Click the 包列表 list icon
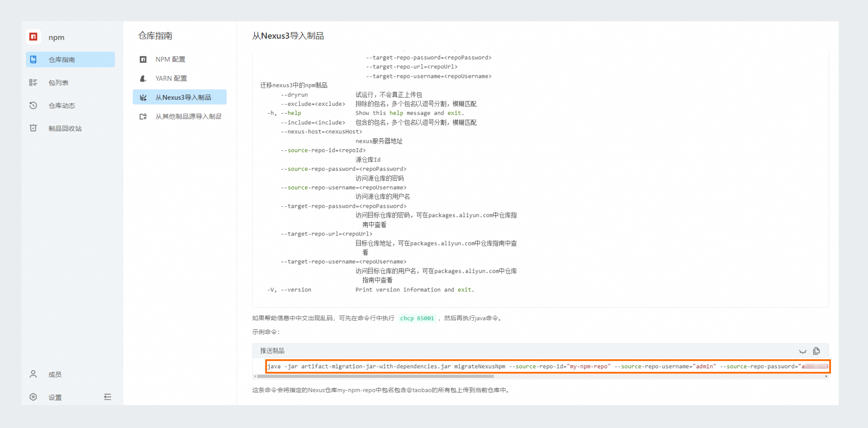Screen dimensions: 868x428 [x=33, y=82]
